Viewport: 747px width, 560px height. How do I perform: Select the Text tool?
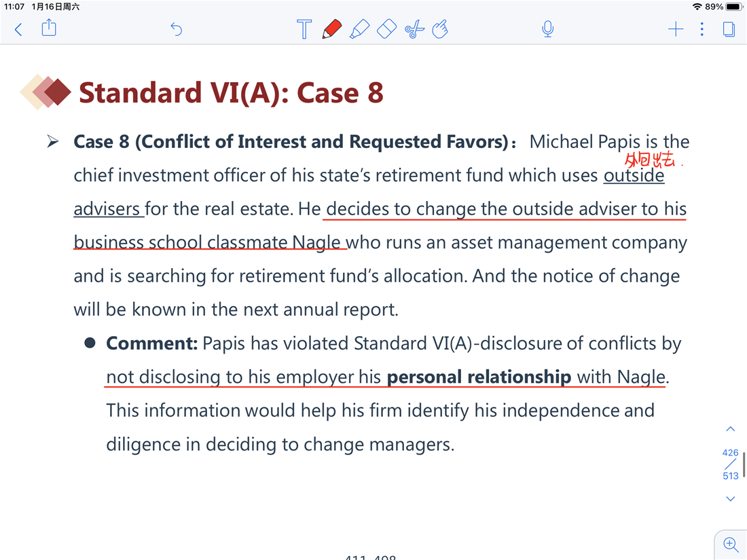point(304,29)
